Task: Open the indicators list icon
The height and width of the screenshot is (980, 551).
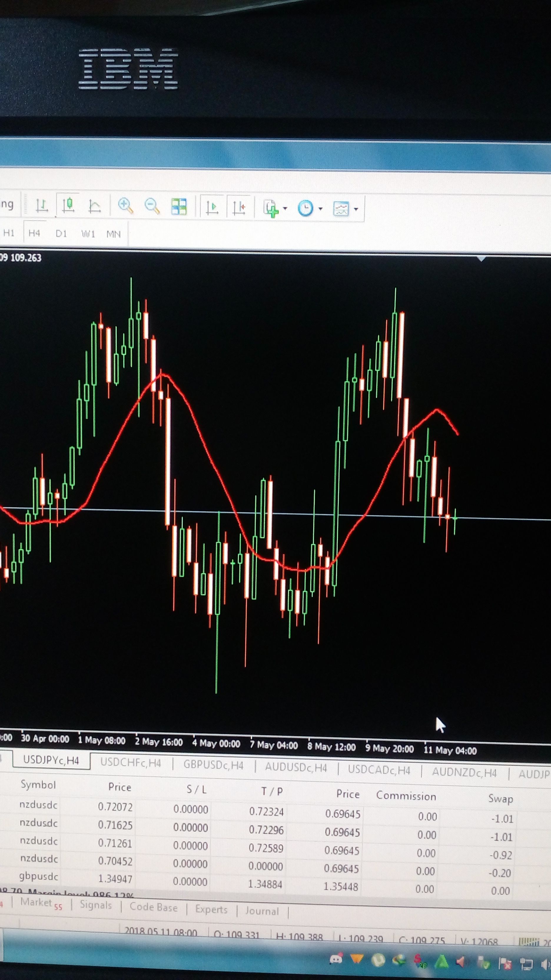Action: point(271,208)
